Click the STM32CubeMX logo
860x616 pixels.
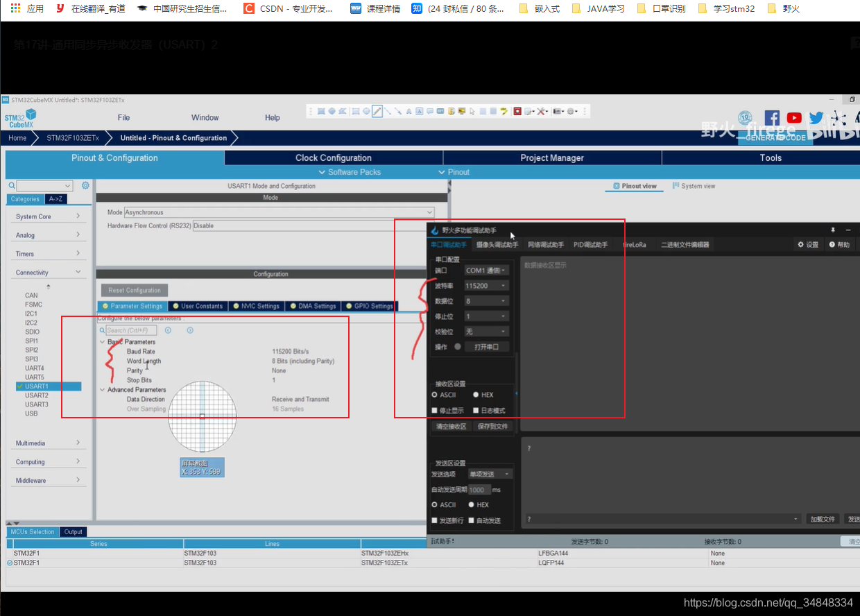point(20,119)
